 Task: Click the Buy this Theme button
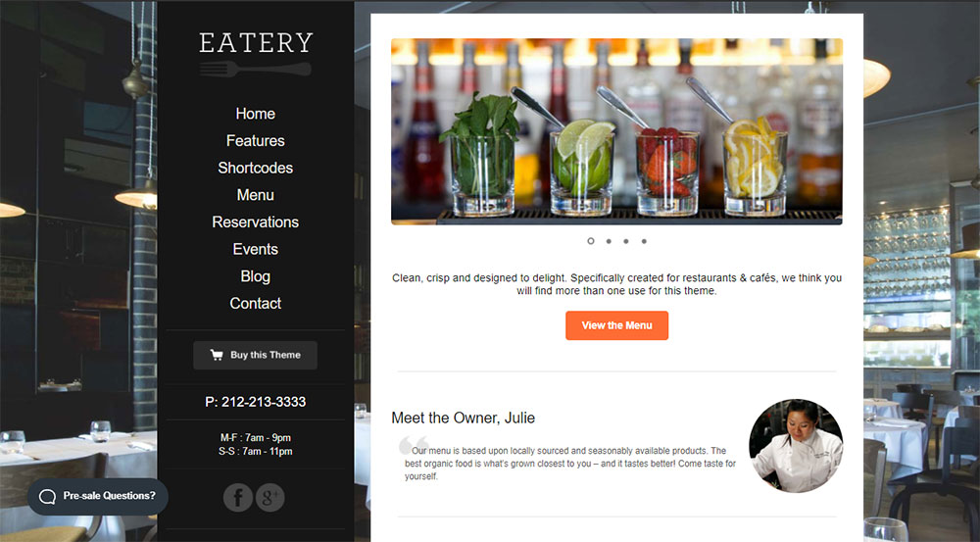(255, 355)
